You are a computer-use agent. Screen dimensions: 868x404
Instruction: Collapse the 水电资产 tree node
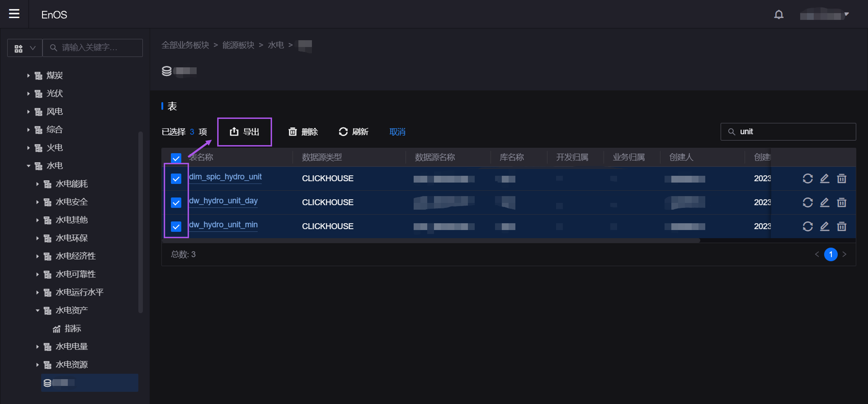pyautogui.click(x=37, y=310)
